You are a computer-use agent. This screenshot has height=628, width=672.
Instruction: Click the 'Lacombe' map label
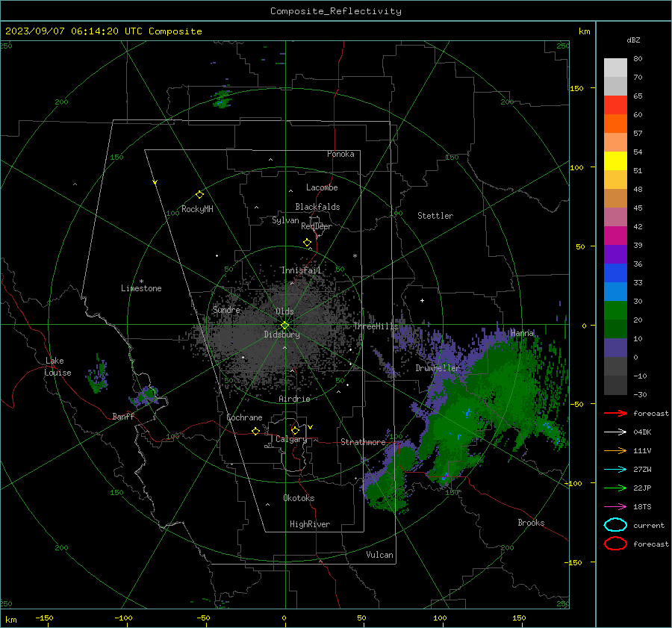322,187
